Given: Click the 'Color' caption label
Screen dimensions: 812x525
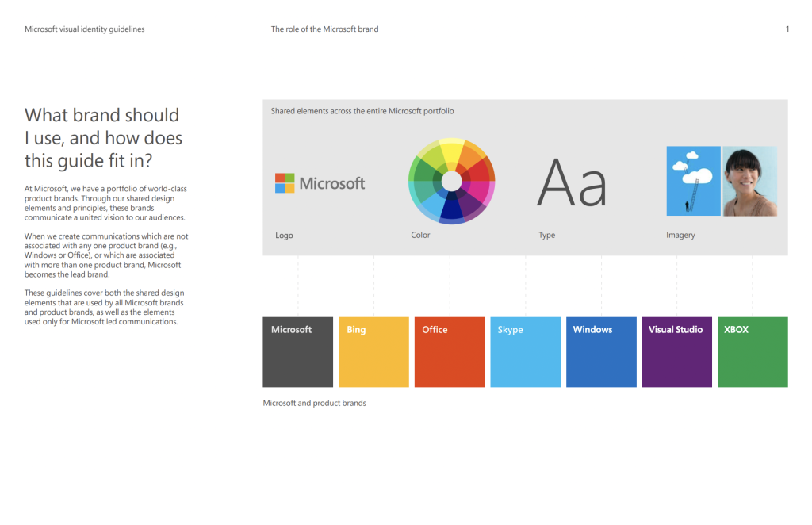Looking at the screenshot, I should (420, 235).
